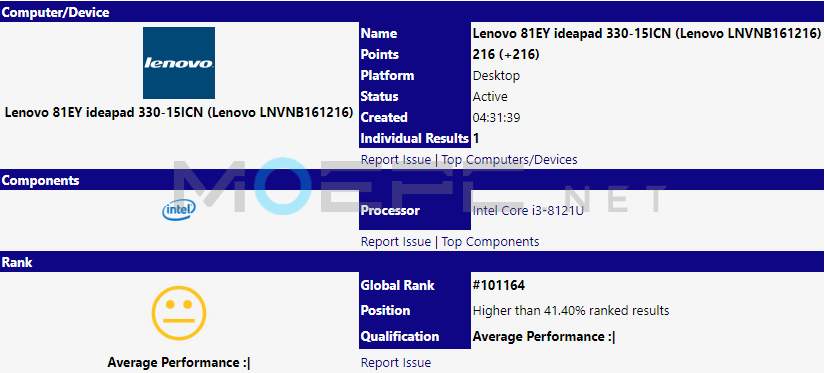Click the 216 (+216) points value
Screen dimensions: 825x373
[506, 55]
